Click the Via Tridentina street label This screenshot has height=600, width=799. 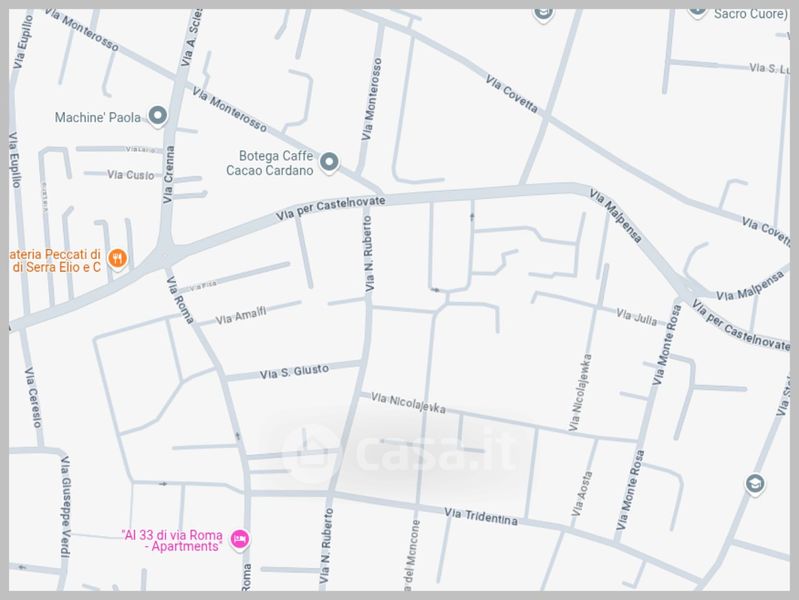tap(481, 516)
